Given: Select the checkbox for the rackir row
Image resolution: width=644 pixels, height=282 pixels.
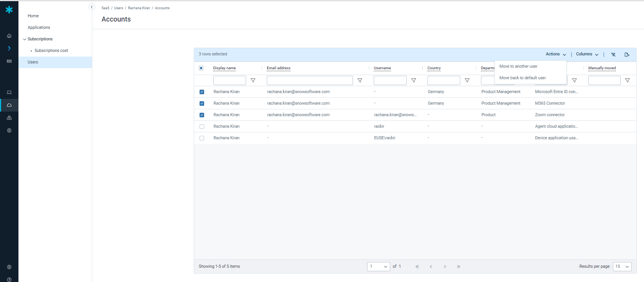Looking at the screenshot, I should (202, 127).
